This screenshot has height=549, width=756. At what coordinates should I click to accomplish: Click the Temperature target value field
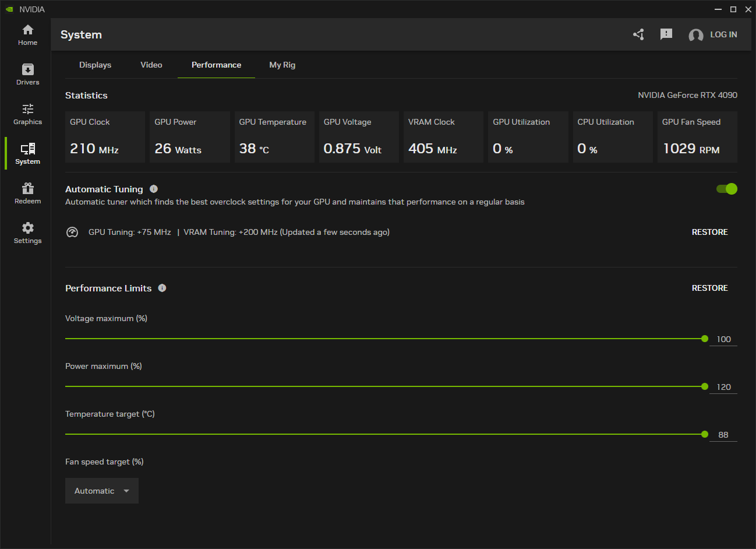point(723,435)
